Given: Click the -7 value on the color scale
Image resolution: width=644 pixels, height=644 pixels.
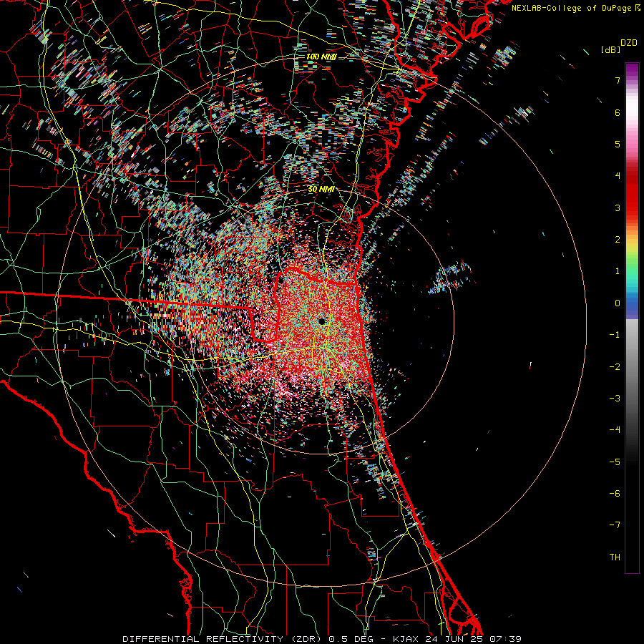Looking at the screenshot, I should pos(615,525).
